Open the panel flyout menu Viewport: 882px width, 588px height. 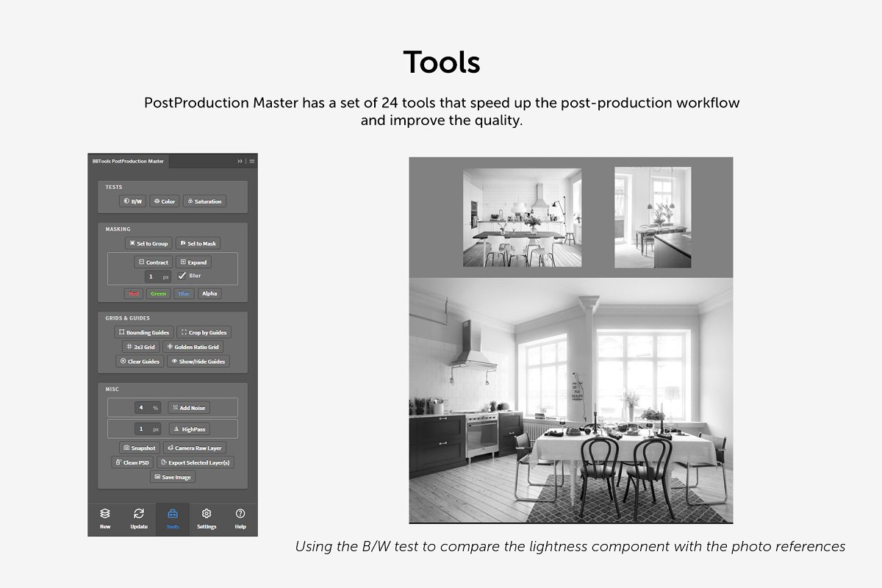pos(251,160)
